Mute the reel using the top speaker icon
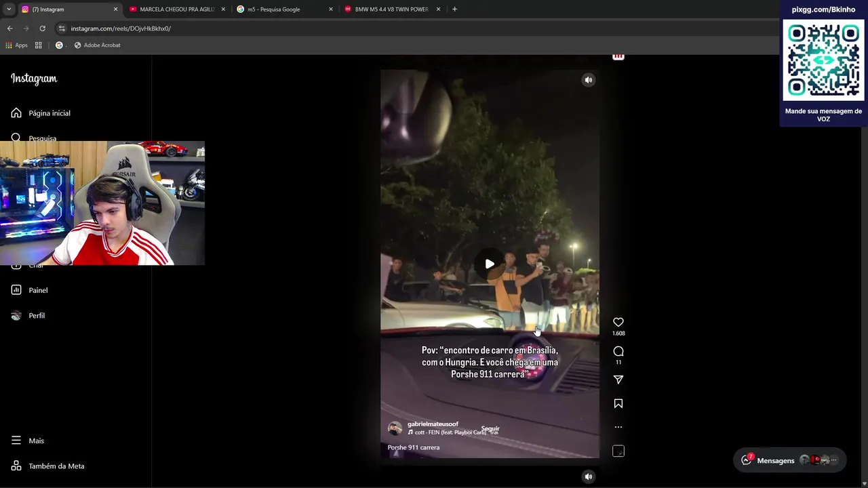This screenshot has height=488, width=868. click(x=589, y=80)
